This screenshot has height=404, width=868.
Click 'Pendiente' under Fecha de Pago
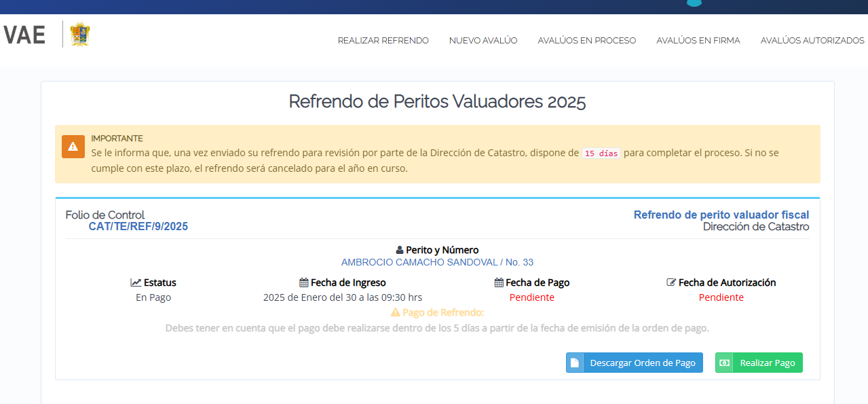pos(532,297)
